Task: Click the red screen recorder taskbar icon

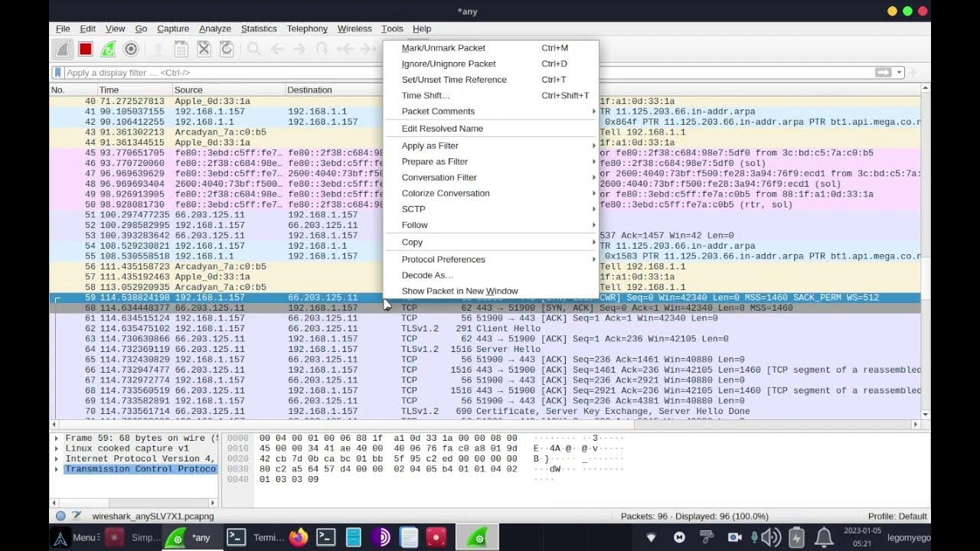Action: (436, 537)
